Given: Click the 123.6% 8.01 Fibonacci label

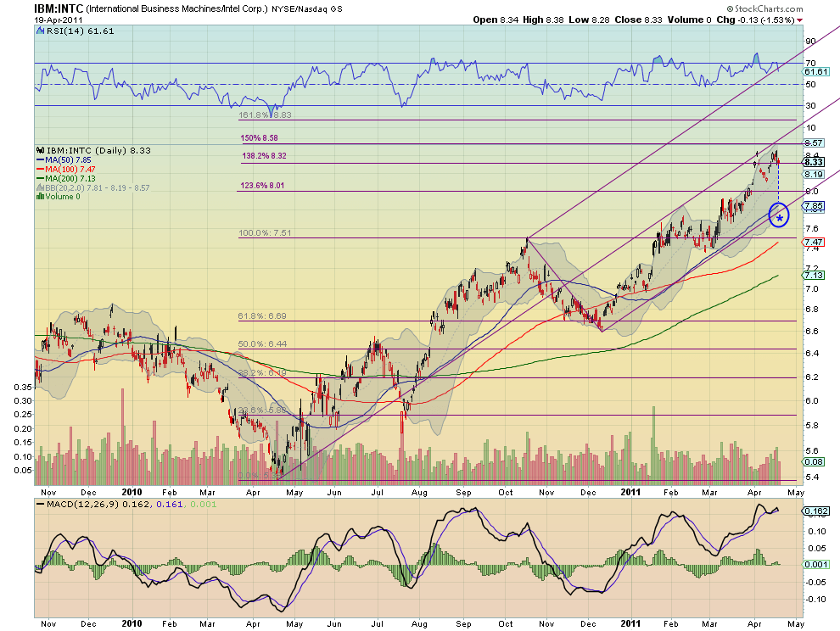Looking at the screenshot, I should point(262,186).
